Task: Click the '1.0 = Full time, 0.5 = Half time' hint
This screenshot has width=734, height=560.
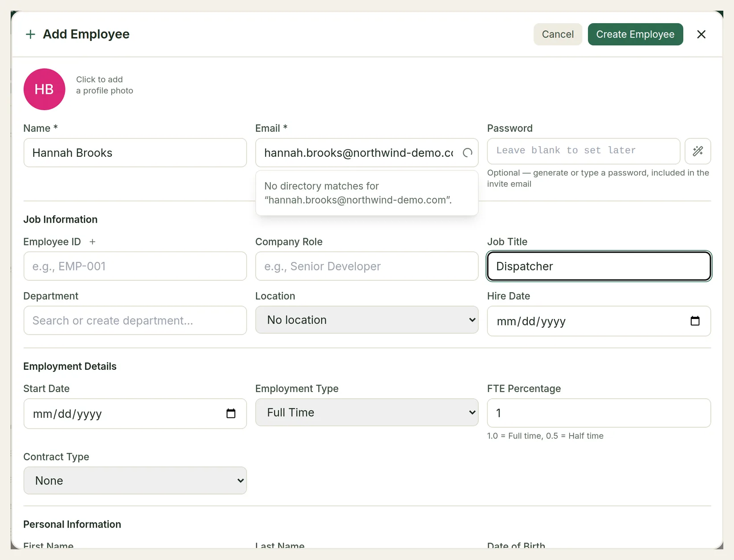Action: click(x=545, y=436)
